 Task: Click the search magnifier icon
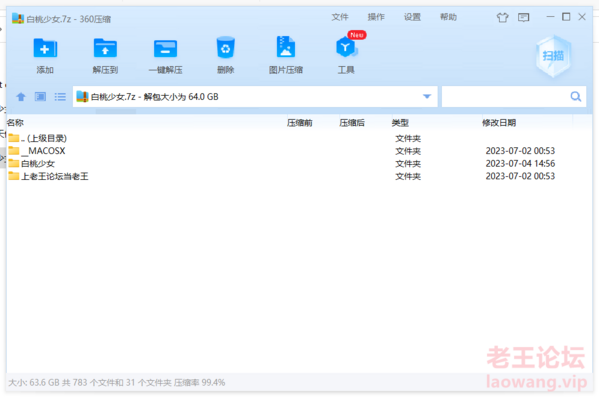point(576,97)
